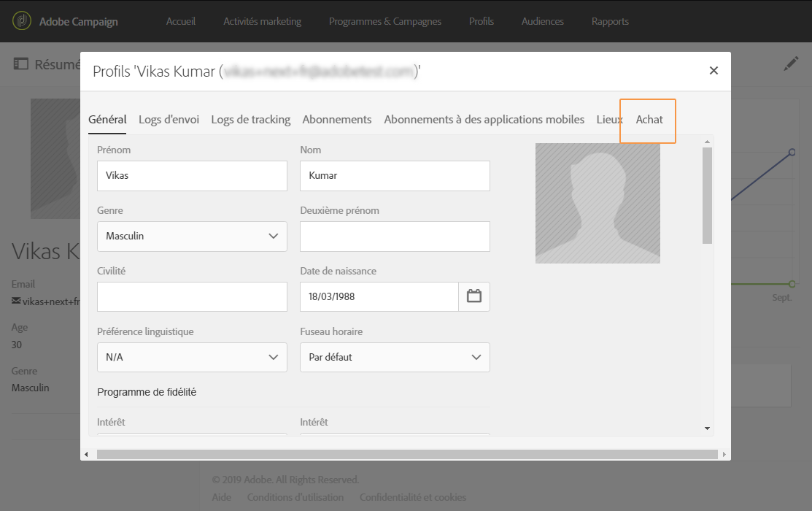Open the Lieux tab
This screenshot has height=511, width=812.
click(x=609, y=120)
